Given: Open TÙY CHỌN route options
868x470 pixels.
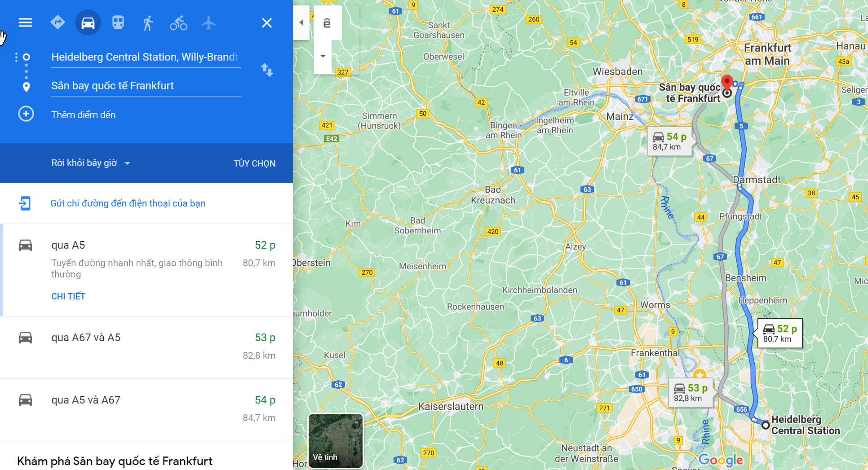Looking at the screenshot, I should [254, 163].
